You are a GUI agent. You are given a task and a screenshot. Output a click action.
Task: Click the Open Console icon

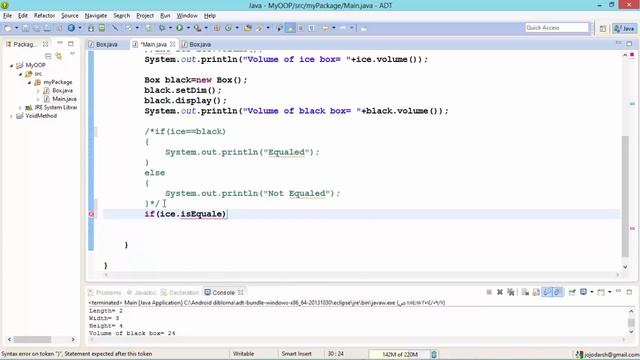601,292
